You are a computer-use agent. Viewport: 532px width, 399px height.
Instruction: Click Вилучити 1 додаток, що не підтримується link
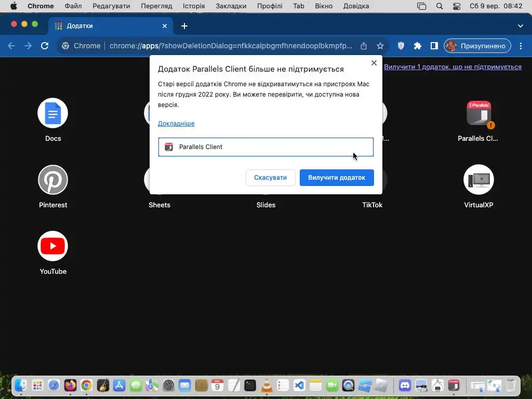453,67
